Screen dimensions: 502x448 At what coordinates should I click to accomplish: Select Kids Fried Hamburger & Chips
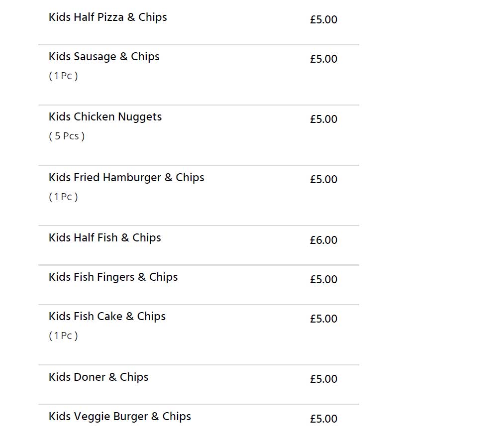(x=126, y=177)
